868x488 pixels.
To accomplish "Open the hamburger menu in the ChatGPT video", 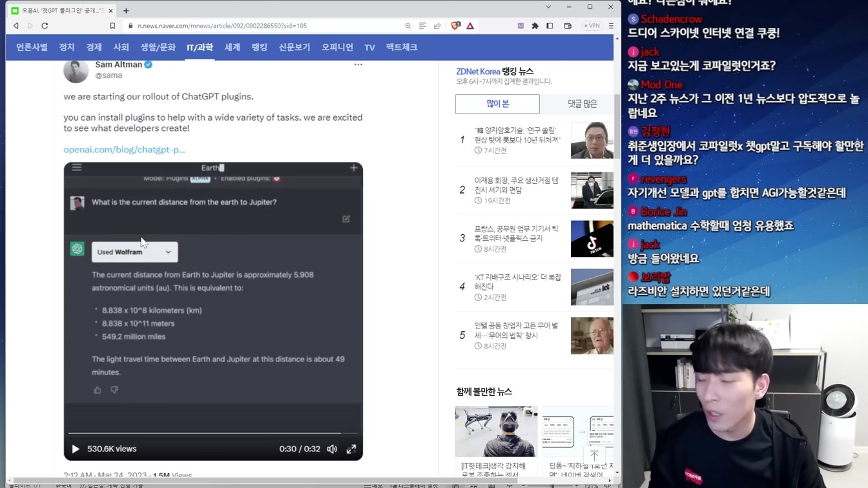I will coord(77,167).
